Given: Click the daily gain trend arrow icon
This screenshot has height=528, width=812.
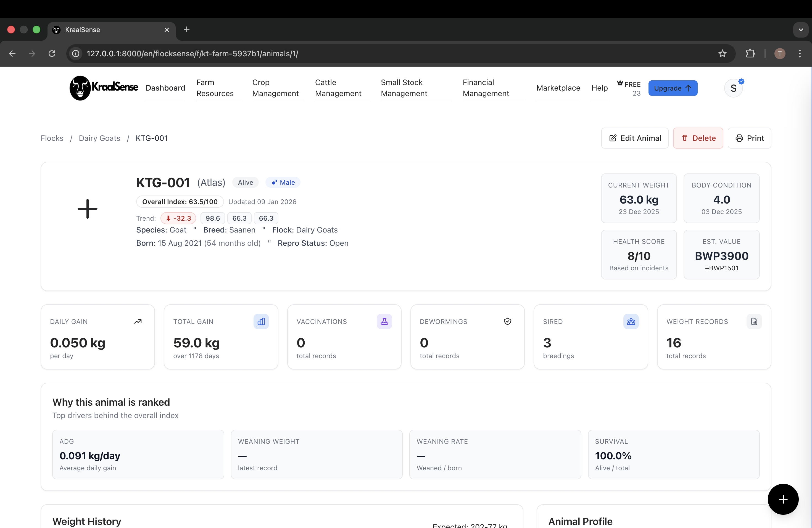Looking at the screenshot, I should [138, 321].
